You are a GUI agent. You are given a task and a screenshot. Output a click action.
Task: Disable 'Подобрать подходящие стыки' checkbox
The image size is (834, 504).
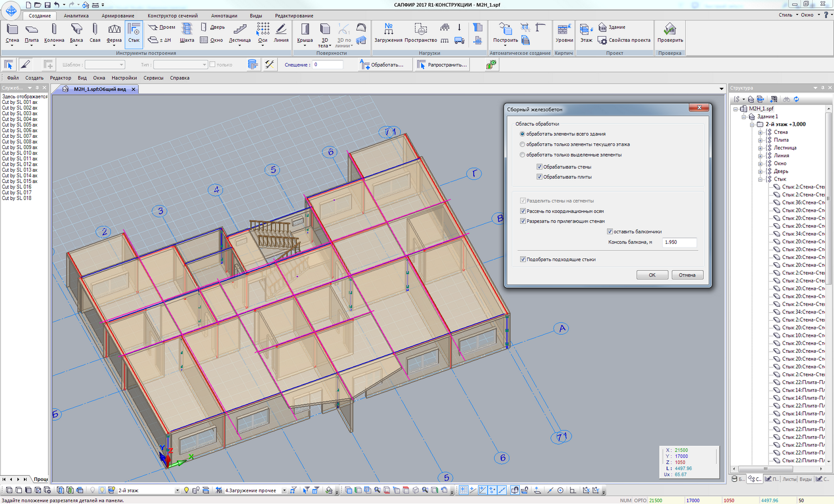coord(523,260)
